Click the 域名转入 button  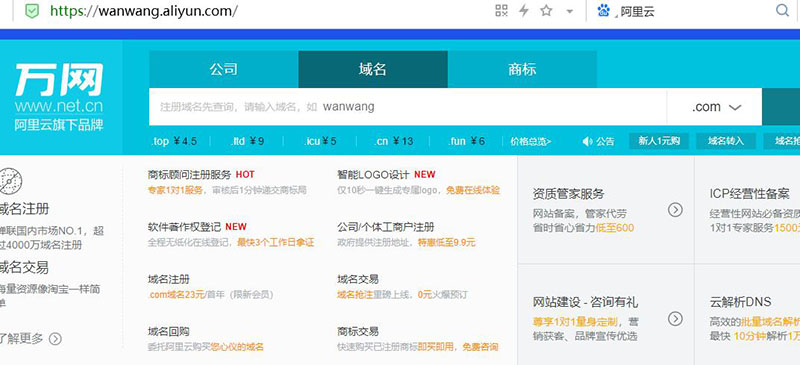[x=726, y=141]
